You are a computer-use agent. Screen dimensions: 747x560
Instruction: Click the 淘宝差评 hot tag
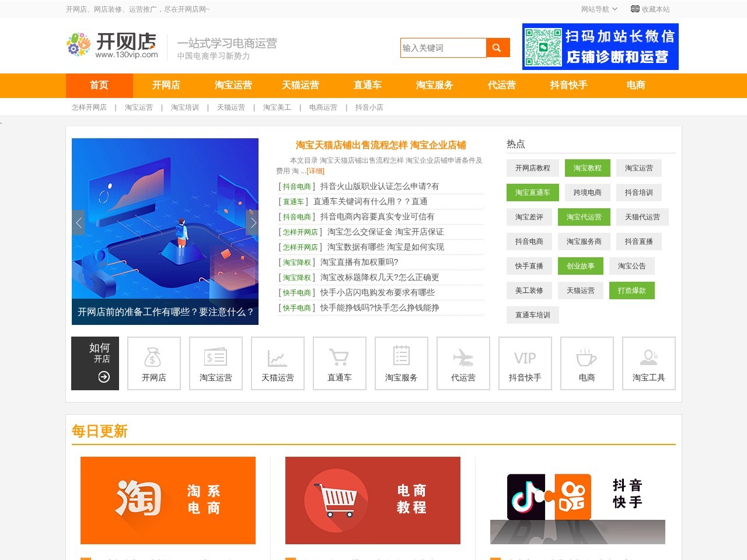(529, 217)
